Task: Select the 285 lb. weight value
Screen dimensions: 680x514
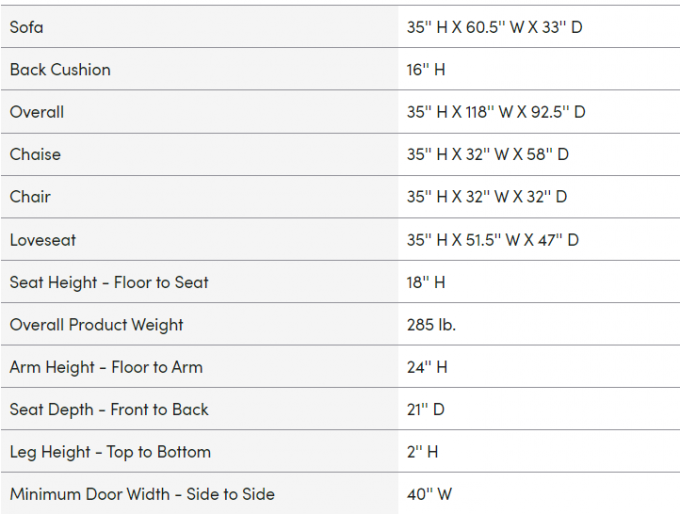Action: (x=432, y=325)
